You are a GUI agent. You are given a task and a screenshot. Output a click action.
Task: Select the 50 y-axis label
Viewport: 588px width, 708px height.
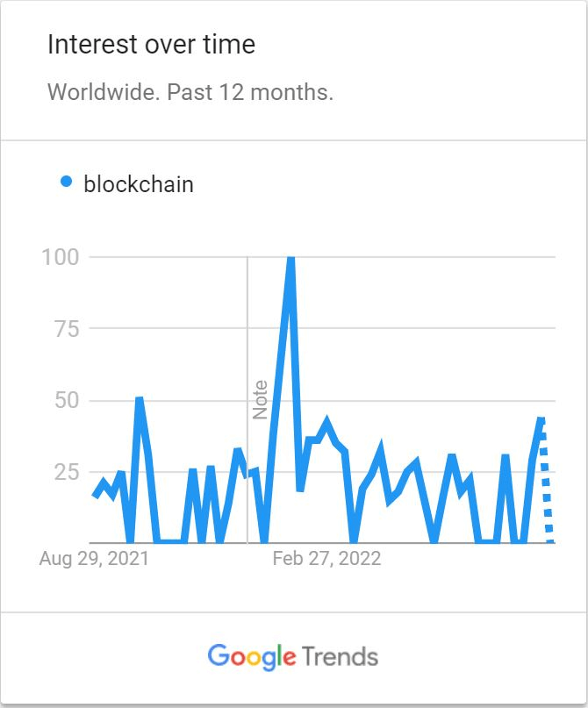[x=67, y=401]
